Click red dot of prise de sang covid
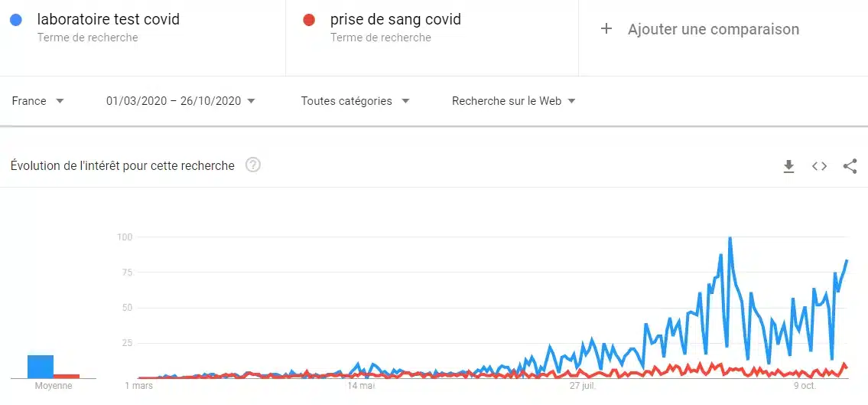This screenshot has height=405, width=868. pyautogui.click(x=309, y=20)
